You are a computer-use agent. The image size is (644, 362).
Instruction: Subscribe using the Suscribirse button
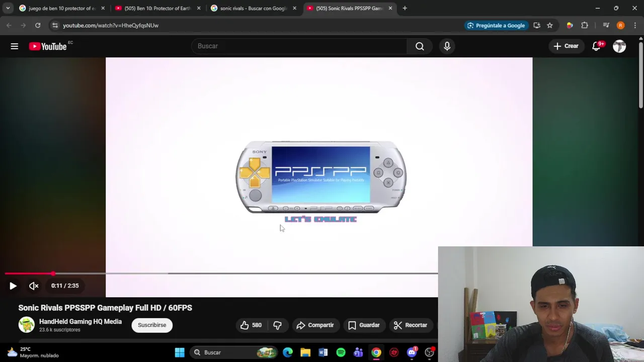coord(152,325)
